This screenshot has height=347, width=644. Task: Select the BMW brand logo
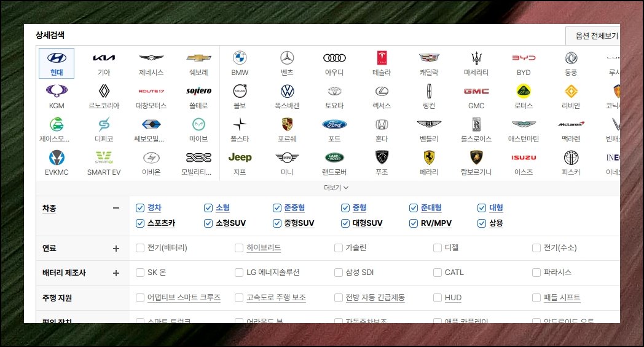click(x=240, y=58)
